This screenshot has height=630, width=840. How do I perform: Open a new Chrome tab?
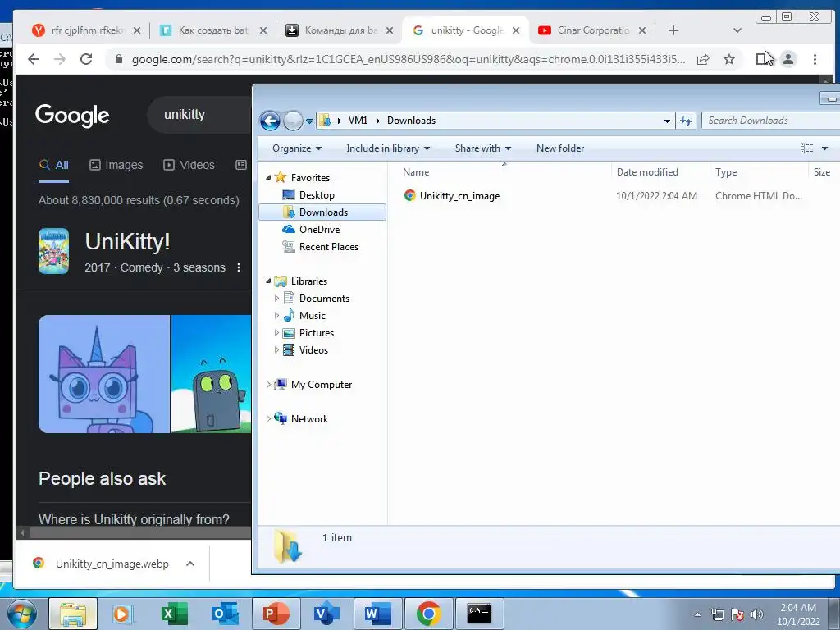point(673,30)
